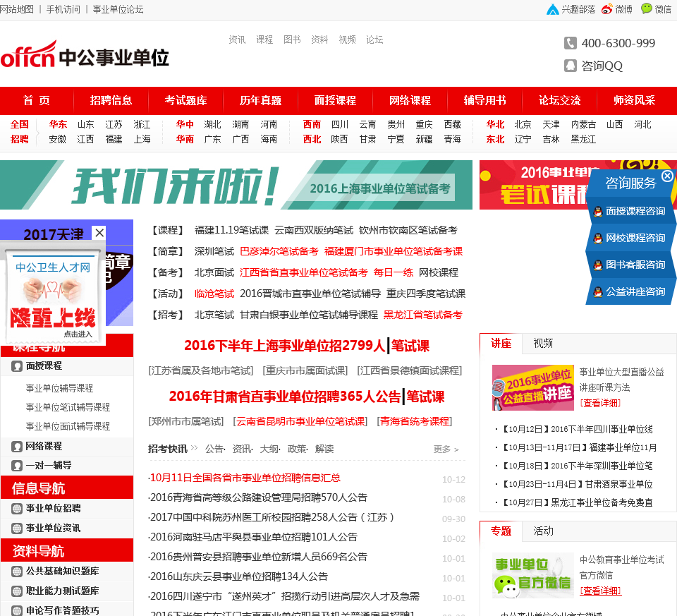Open 2016青海省高等级公路建设管理局招聘570人公告

click(258, 497)
